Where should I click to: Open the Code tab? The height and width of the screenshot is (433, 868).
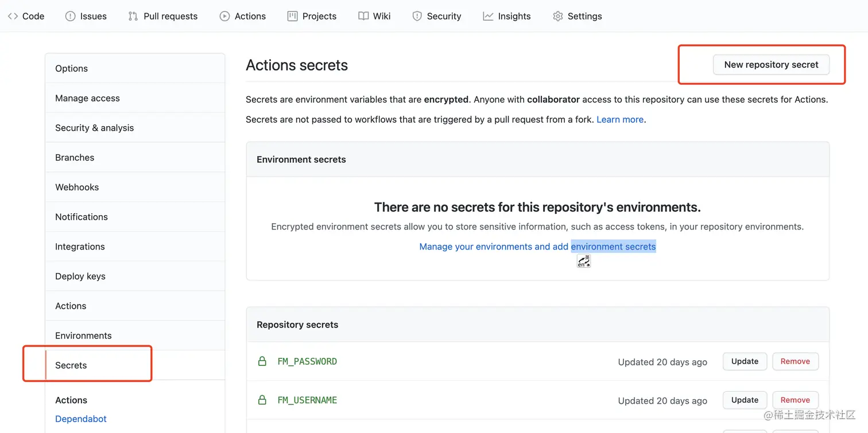(x=26, y=16)
